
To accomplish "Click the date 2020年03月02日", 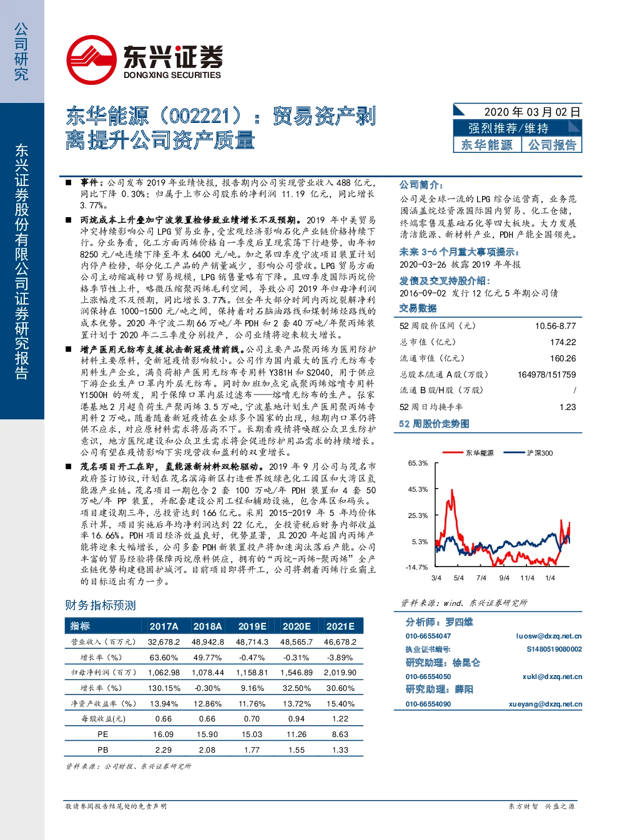I will click(x=532, y=112).
